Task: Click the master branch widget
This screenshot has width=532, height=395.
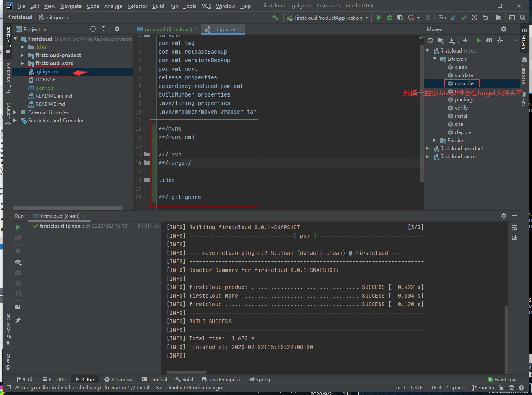Action: 483,388
